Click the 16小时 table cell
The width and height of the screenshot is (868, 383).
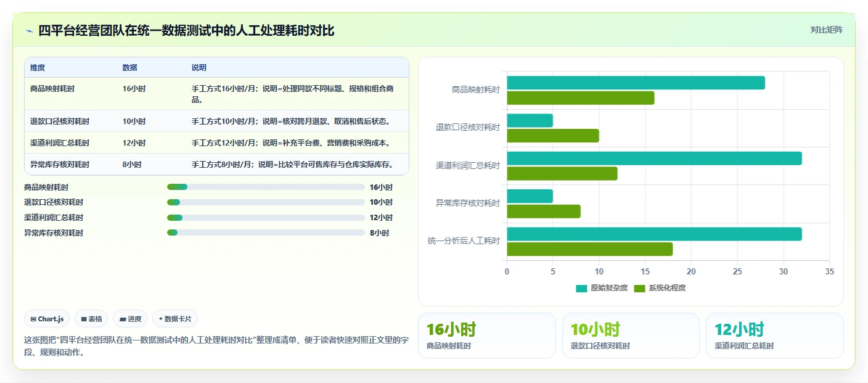coord(134,89)
